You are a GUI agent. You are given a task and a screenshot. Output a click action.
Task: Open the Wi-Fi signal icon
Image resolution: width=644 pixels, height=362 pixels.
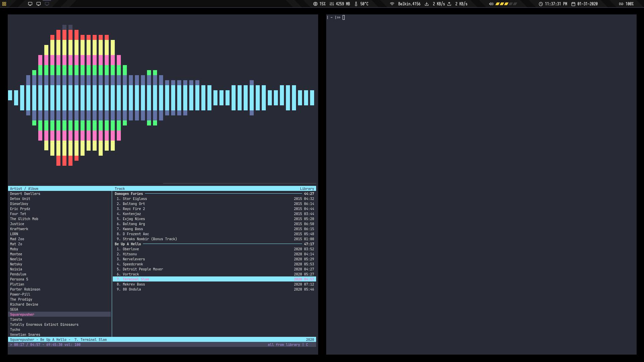point(392,4)
